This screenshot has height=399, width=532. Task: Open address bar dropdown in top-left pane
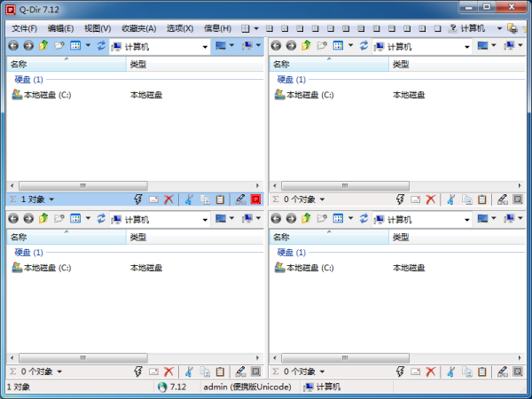[205, 47]
